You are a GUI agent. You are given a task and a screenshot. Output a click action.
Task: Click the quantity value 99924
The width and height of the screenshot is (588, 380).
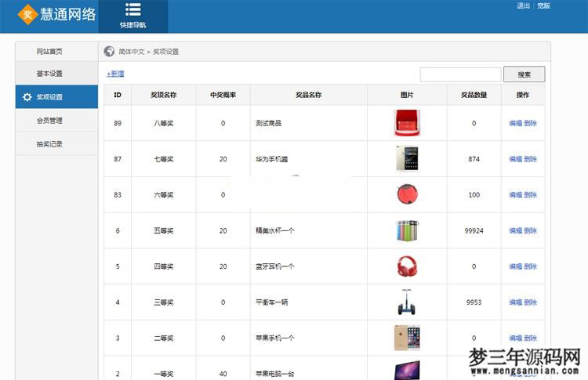tap(474, 230)
